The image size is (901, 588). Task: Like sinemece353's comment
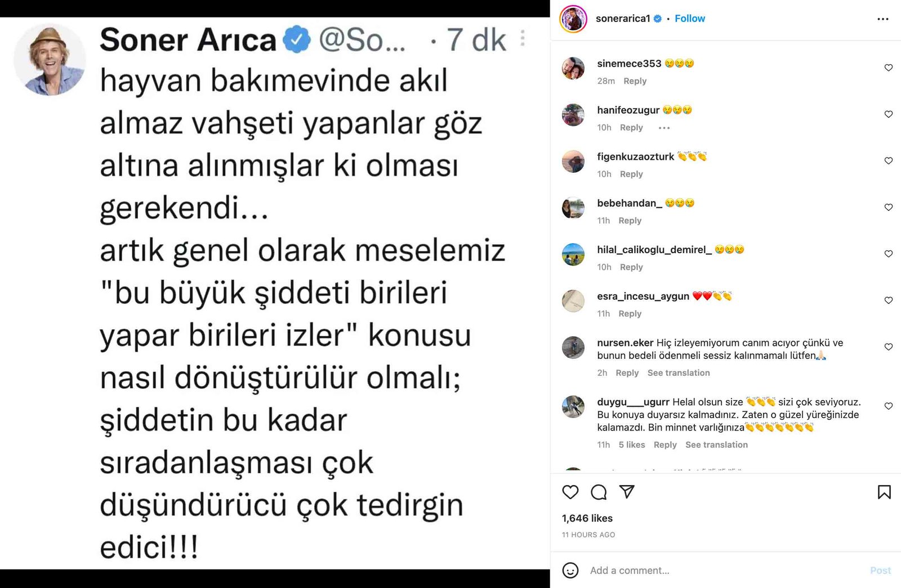pyautogui.click(x=889, y=68)
